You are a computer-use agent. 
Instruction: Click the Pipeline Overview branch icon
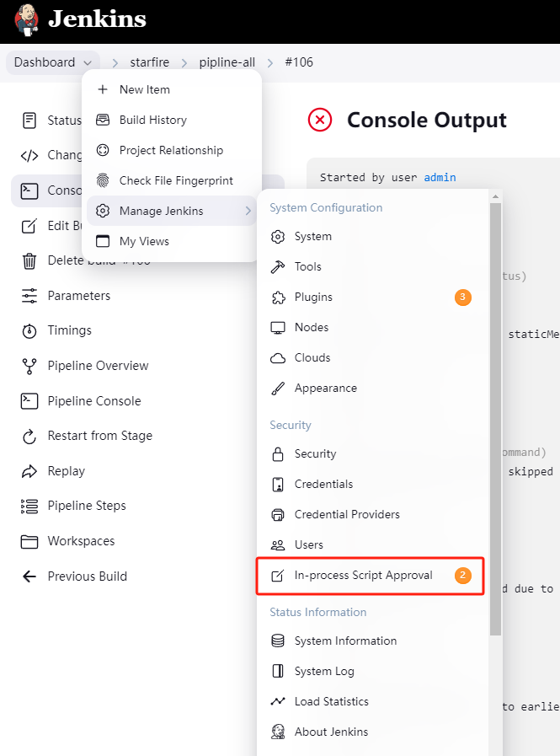point(29,367)
